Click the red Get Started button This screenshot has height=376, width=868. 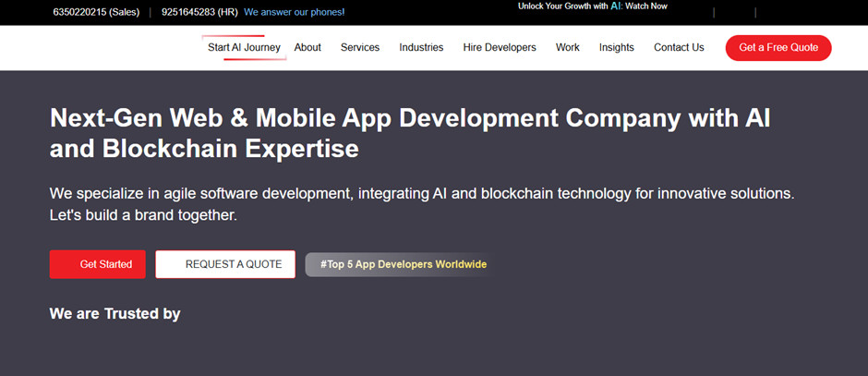point(97,264)
